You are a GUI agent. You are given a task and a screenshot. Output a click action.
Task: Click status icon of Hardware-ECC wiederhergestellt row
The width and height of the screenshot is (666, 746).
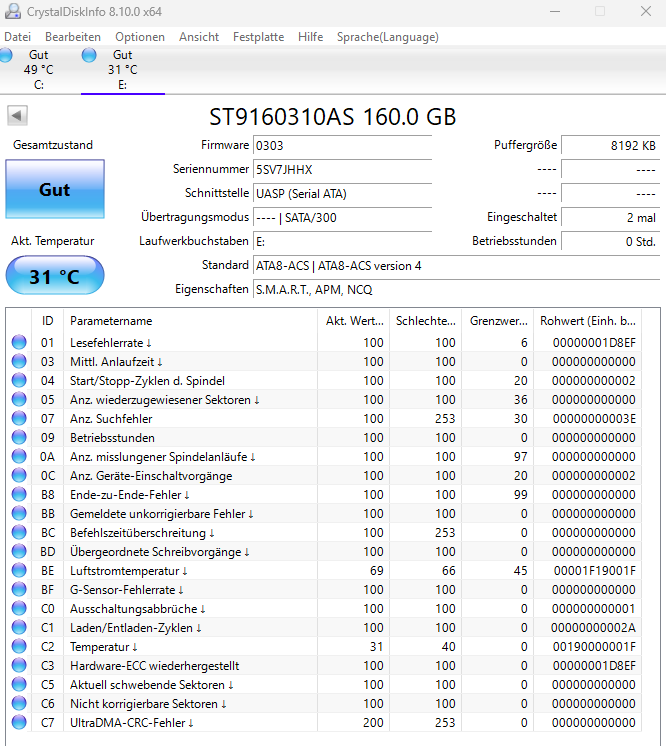19,666
